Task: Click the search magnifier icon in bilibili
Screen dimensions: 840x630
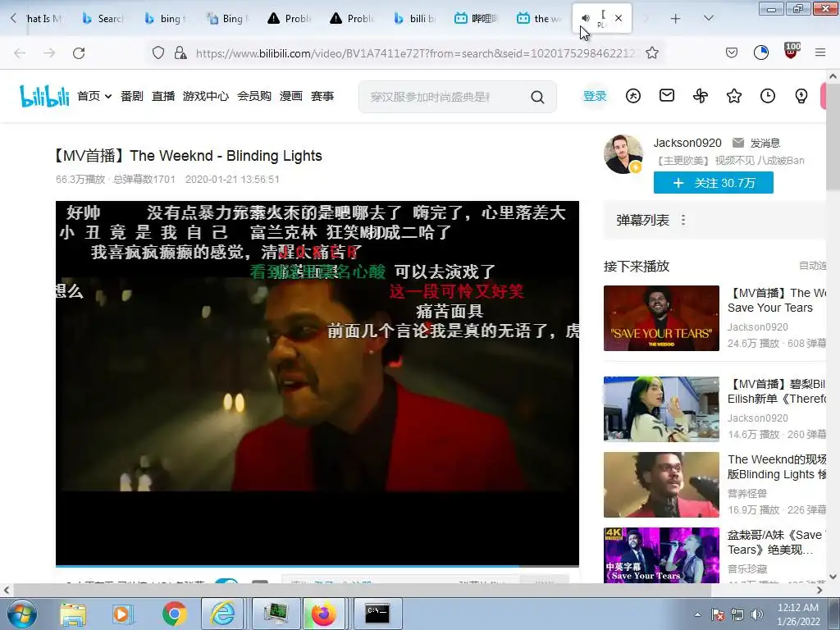Action: [x=537, y=97]
